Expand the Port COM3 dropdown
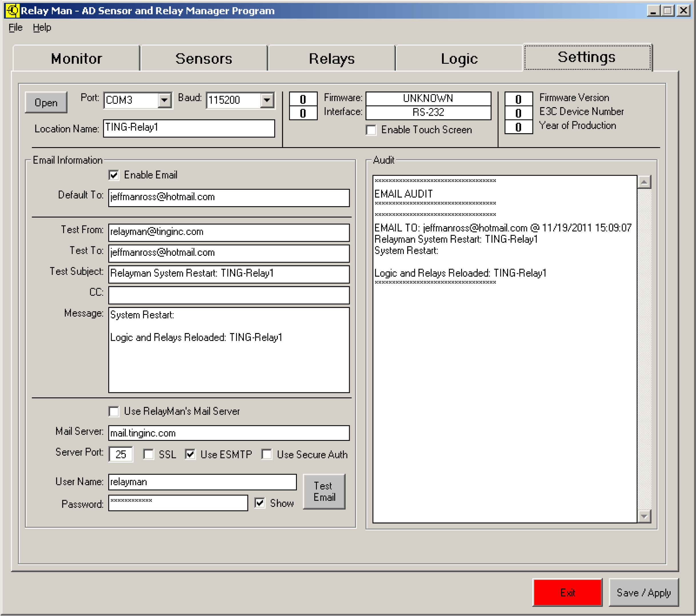696x616 pixels. pos(165,100)
